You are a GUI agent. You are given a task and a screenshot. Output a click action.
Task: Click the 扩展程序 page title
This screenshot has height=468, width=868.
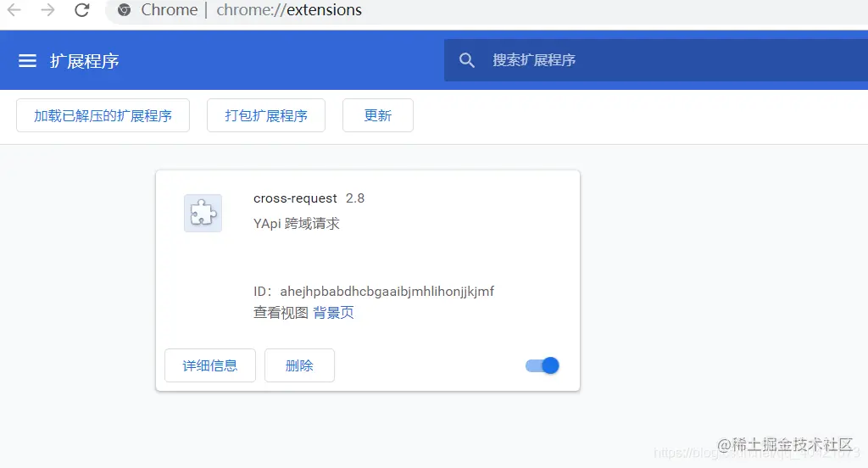coord(84,61)
